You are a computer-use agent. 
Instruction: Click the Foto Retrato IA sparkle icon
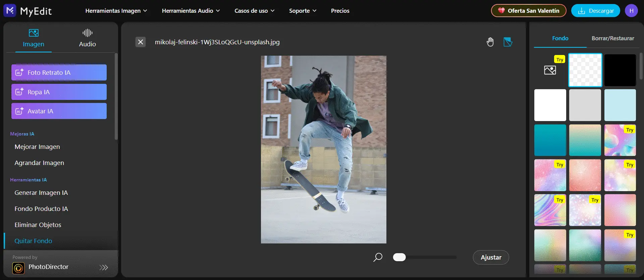coord(19,72)
